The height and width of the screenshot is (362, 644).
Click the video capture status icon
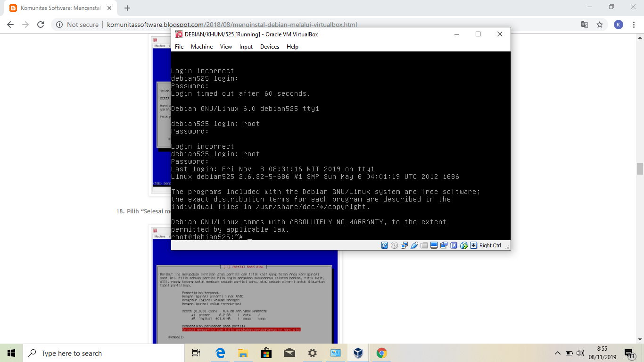click(444, 245)
